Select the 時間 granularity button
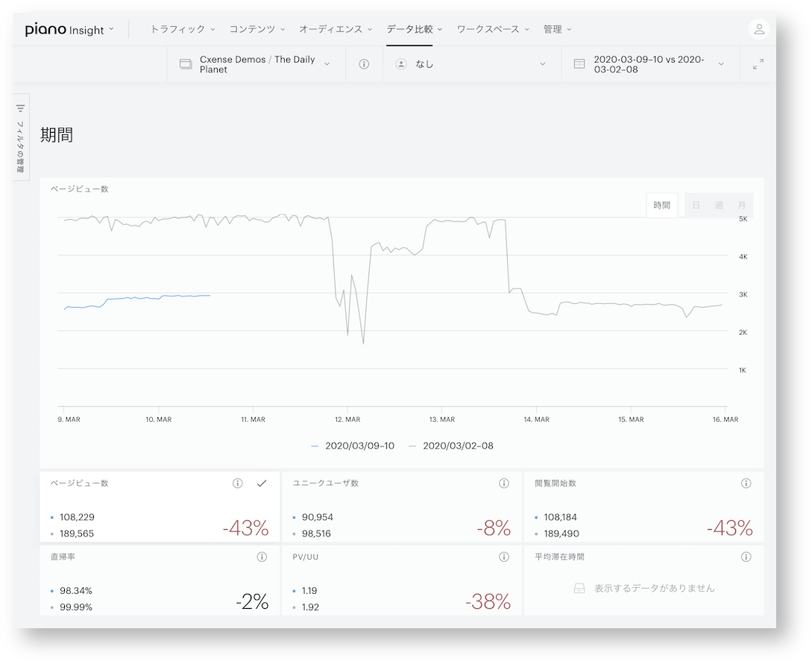 point(662,206)
